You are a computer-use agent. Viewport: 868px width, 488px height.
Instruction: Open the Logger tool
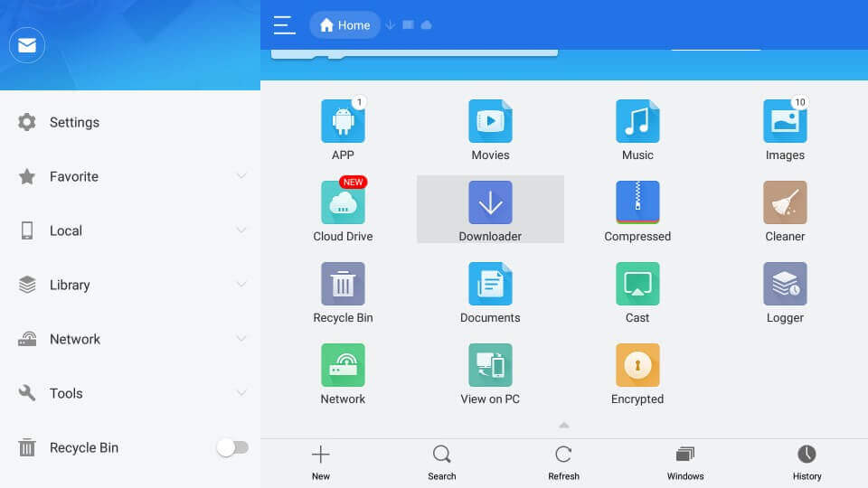(x=785, y=284)
